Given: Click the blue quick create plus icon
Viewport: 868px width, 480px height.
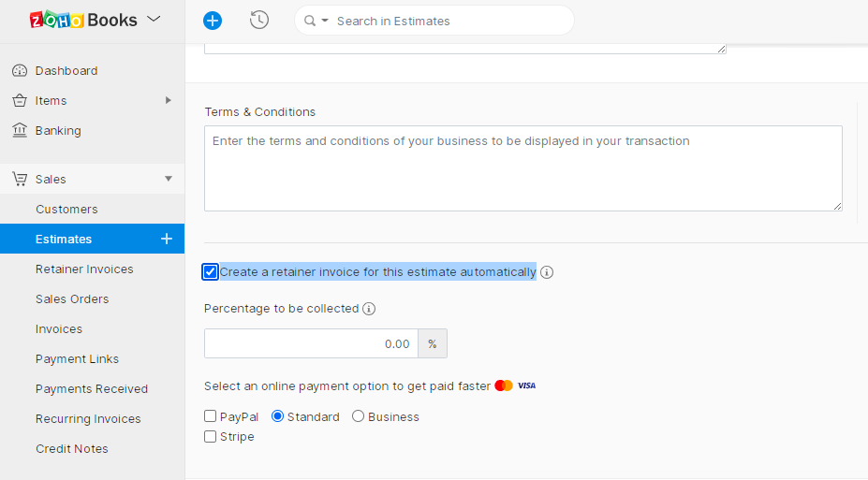Looking at the screenshot, I should pos(213,21).
